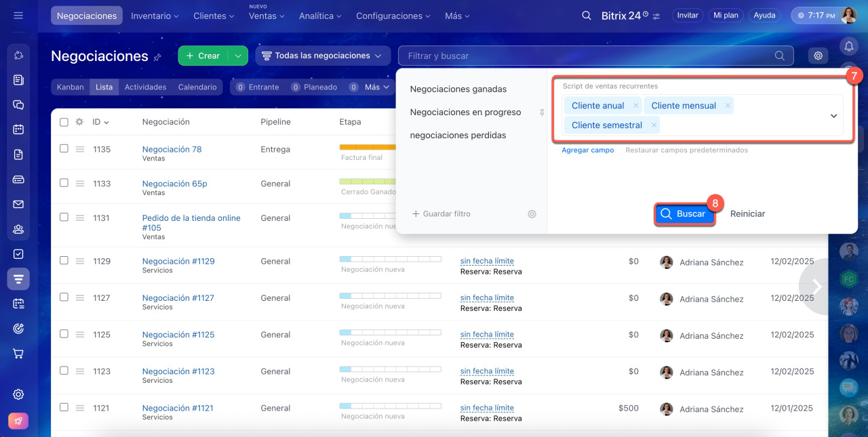Click the stage progress bar for Negociación #1127

click(x=390, y=296)
